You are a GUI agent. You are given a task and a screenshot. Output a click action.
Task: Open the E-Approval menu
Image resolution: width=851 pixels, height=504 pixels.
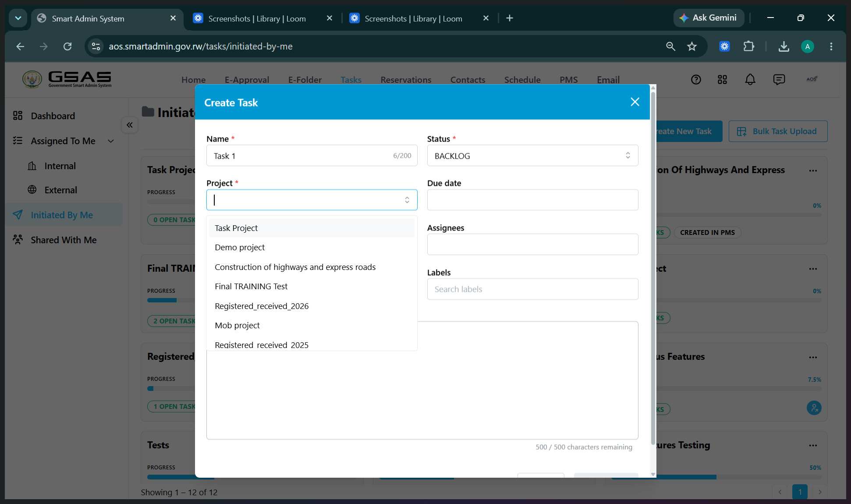click(x=247, y=80)
